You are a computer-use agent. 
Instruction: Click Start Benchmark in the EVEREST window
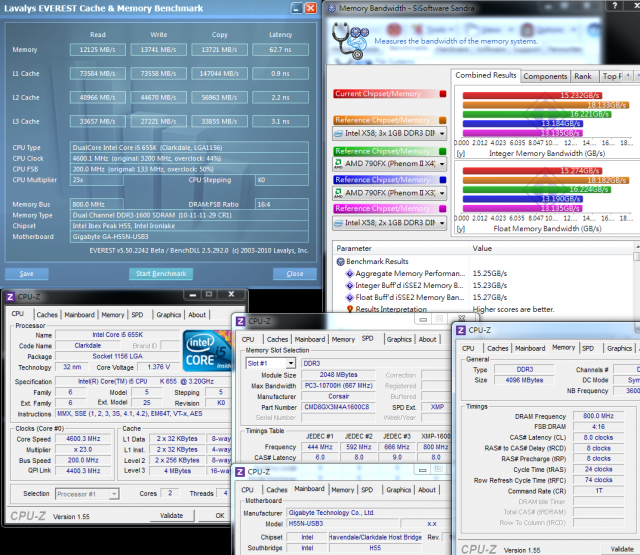tap(161, 274)
